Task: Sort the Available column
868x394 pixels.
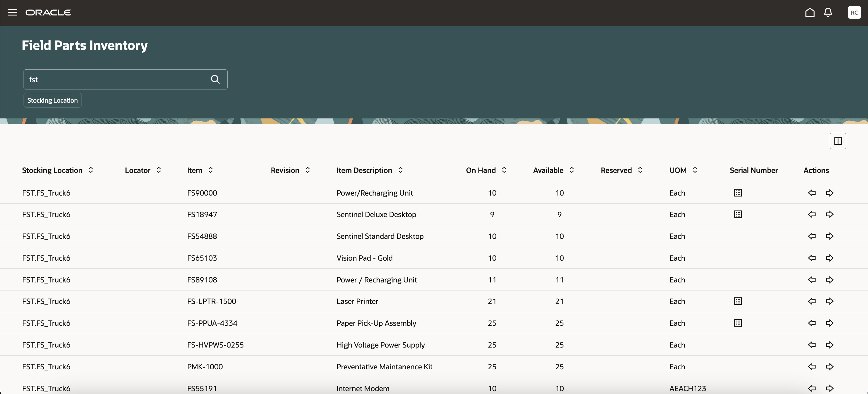Action: click(x=571, y=170)
